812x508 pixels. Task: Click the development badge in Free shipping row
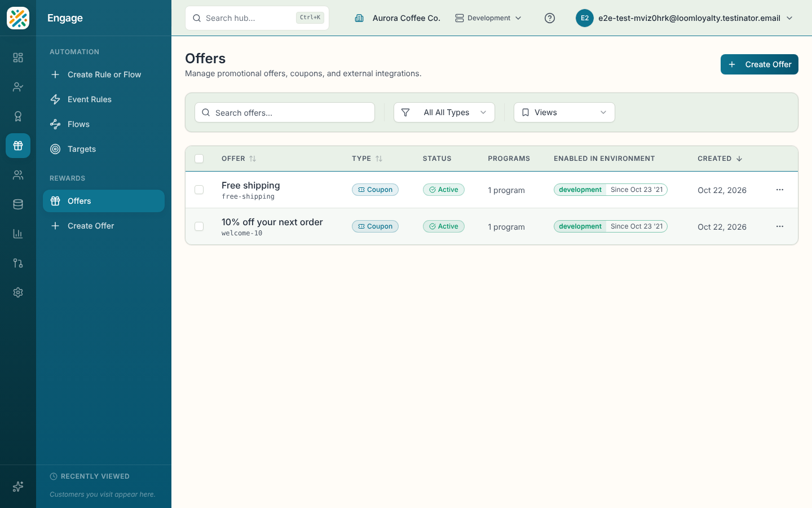580,190
